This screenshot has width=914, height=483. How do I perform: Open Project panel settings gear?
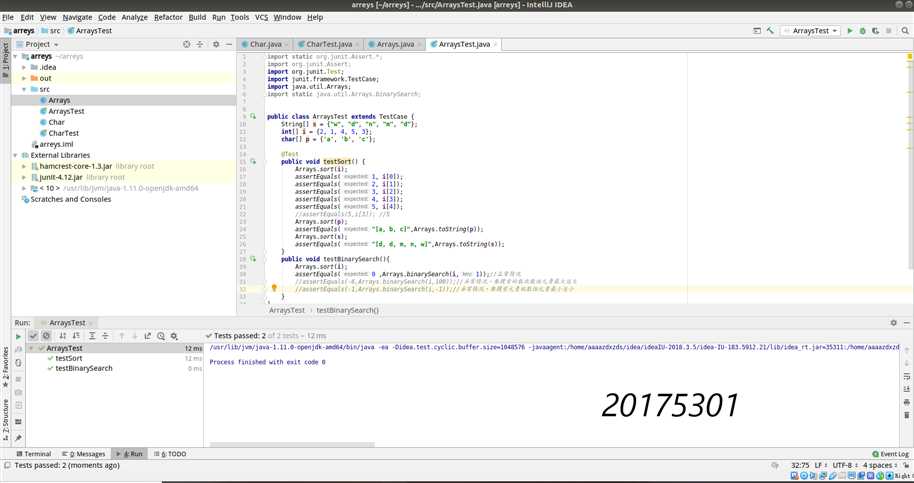tap(216, 44)
